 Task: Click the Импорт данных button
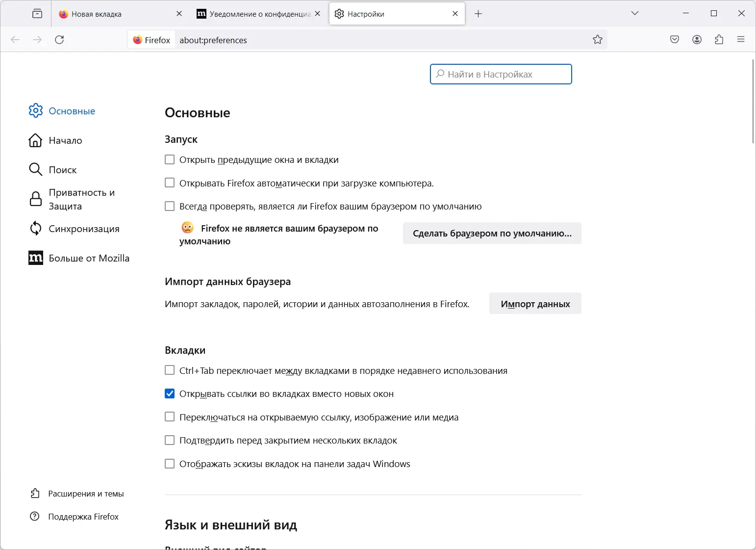pyautogui.click(x=535, y=303)
